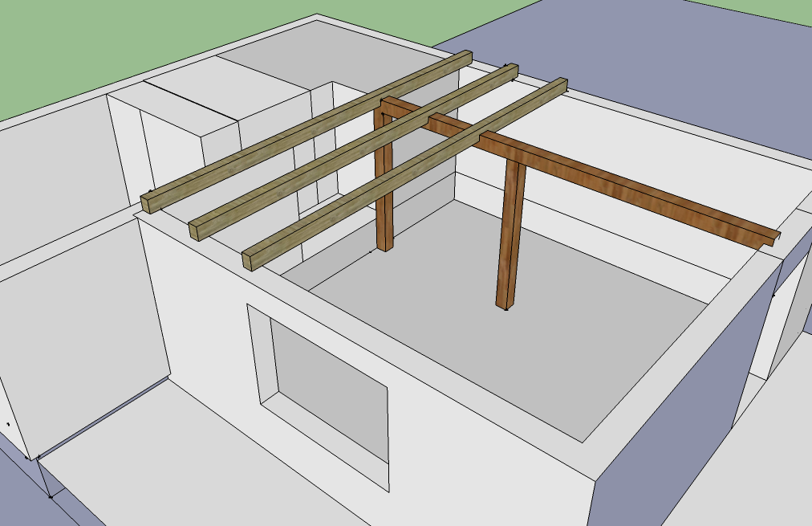Click the notched end of brown beam
The image size is (812, 526).
pos(772,239)
